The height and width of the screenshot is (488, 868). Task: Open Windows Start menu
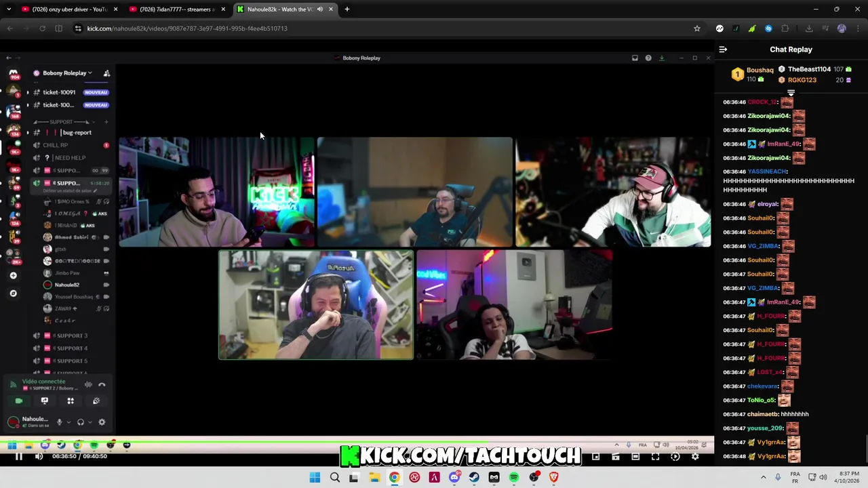pos(315,477)
